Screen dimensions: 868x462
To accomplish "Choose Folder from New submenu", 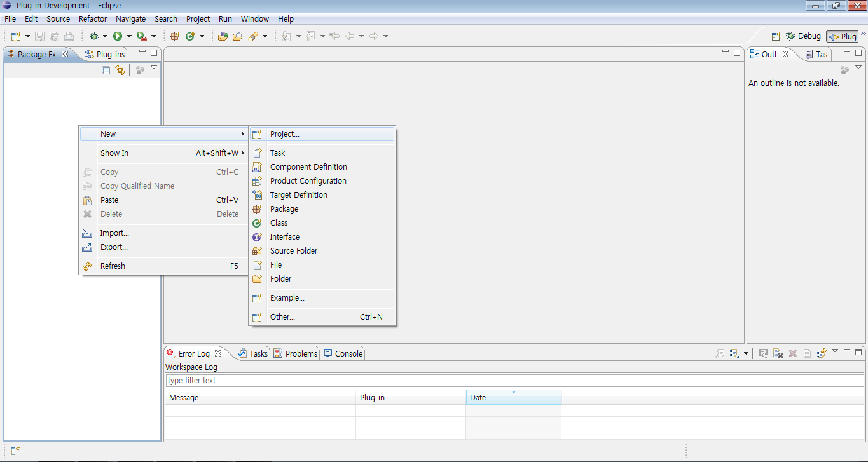I will 322,279.
